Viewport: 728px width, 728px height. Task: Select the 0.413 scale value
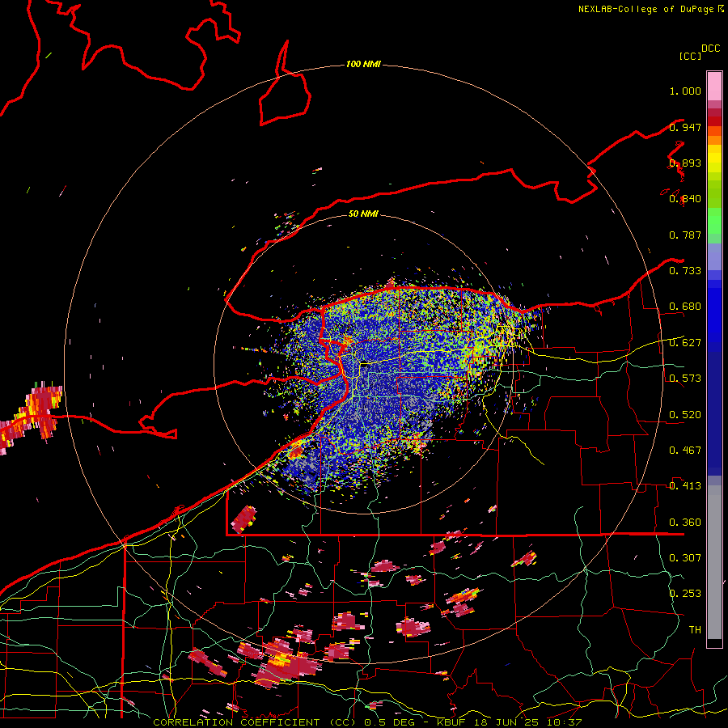point(685,486)
